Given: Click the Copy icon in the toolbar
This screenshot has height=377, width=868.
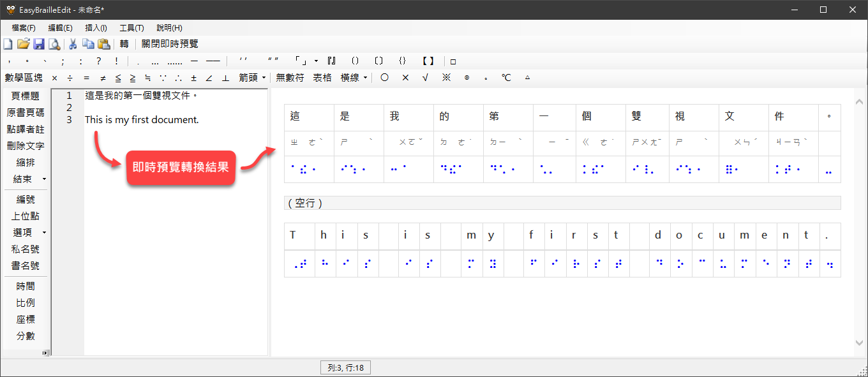Looking at the screenshot, I should (88, 44).
